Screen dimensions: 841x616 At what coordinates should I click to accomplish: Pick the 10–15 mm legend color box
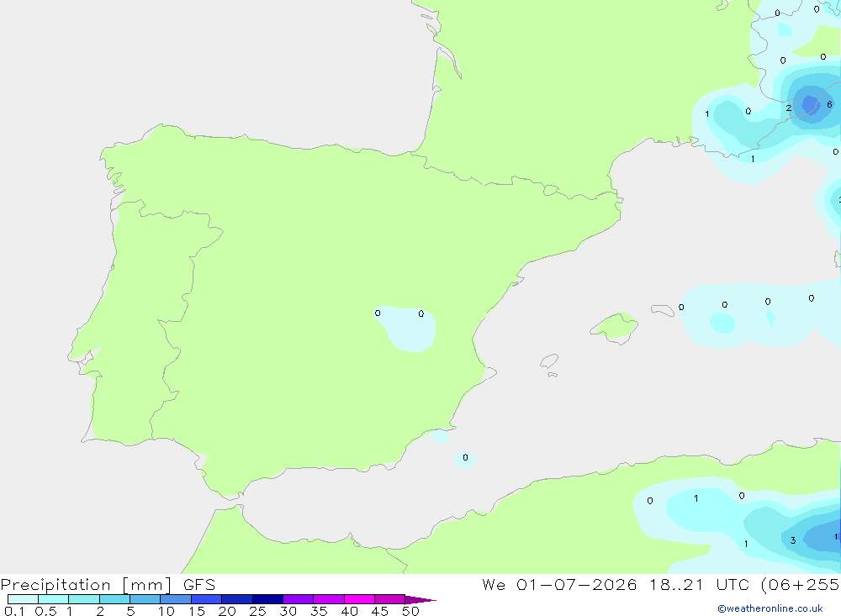click(x=176, y=599)
